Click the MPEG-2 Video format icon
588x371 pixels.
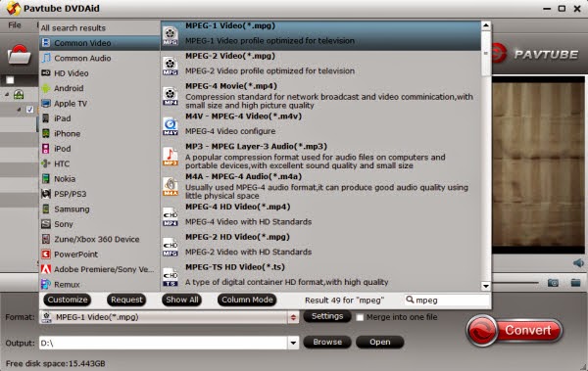171,66
